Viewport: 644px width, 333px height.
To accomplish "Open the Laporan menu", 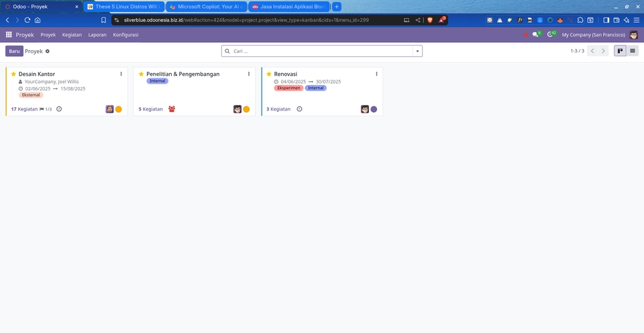I will [97, 34].
